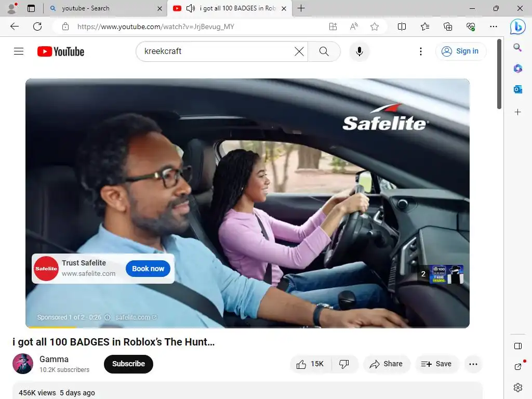Open browser profile icon
The width and height of the screenshot is (532, 399).
[12, 8]
